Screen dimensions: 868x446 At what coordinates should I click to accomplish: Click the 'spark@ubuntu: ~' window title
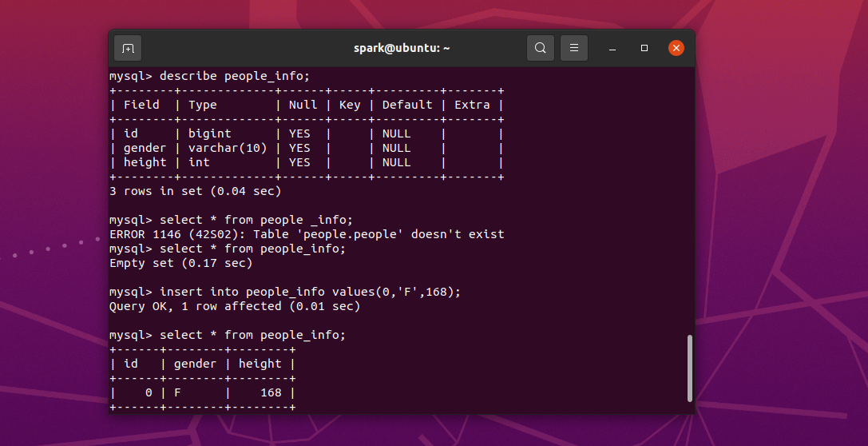coord(402,48)
